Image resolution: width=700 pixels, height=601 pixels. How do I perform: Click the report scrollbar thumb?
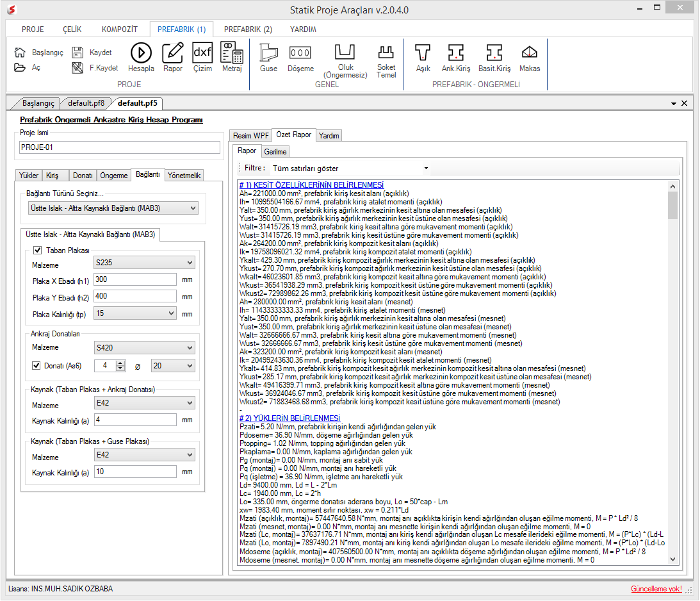coord(672,206)
